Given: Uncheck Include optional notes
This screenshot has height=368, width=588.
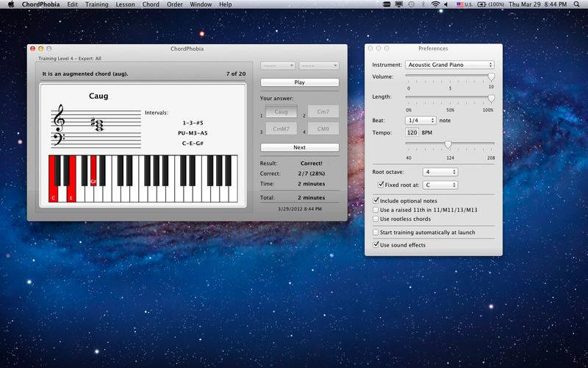Looking at the screenshot, I should tap(376, 201).
